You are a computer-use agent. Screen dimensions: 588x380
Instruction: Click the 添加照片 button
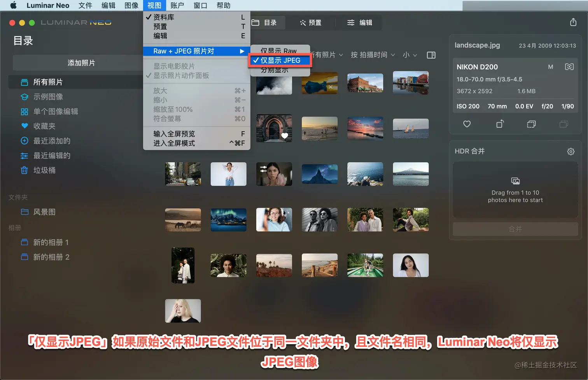81,63
